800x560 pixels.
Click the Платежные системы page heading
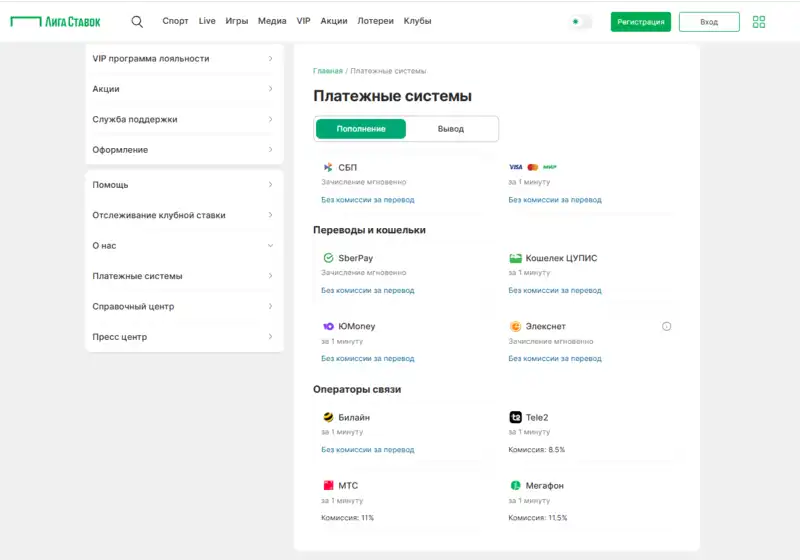tap(392, 96)
